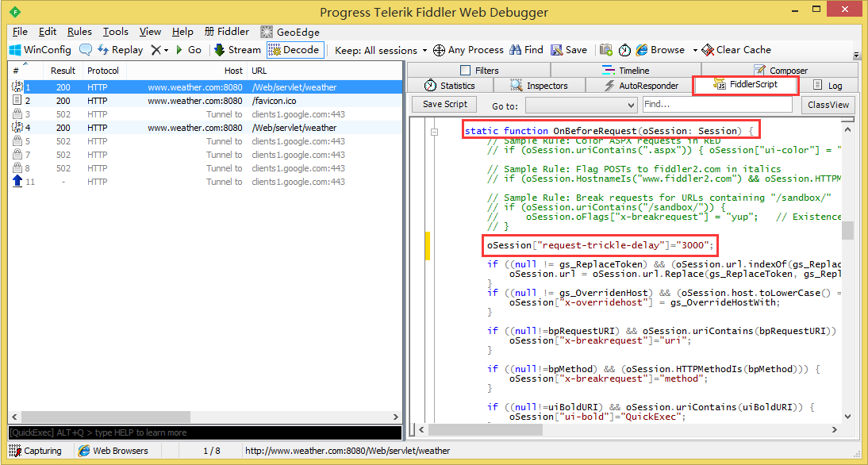Toggle Stream mode

(237, 50)
